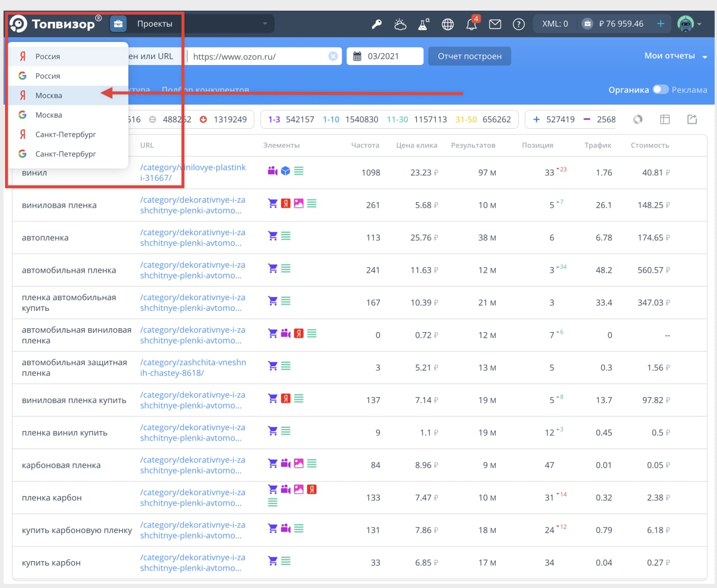This screenshot has height=588, width=717.
Task: Clear the URL field with X
Action: (333, 56)
